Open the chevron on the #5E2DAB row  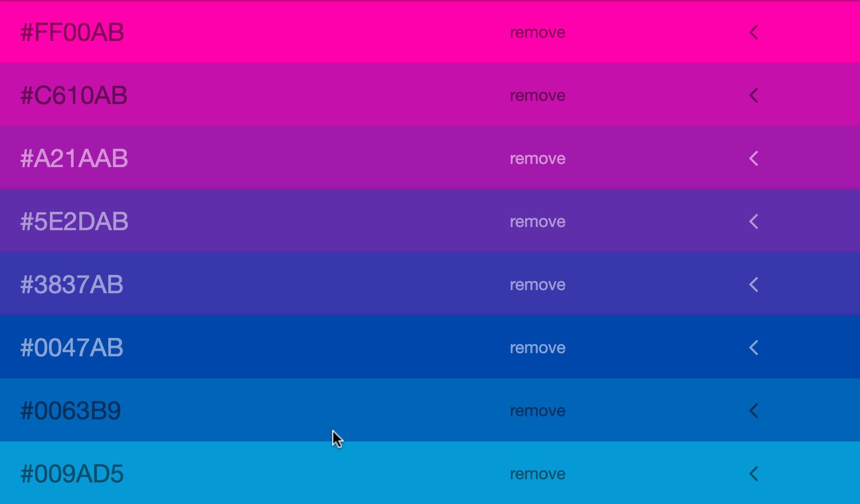tap(753, 222)
